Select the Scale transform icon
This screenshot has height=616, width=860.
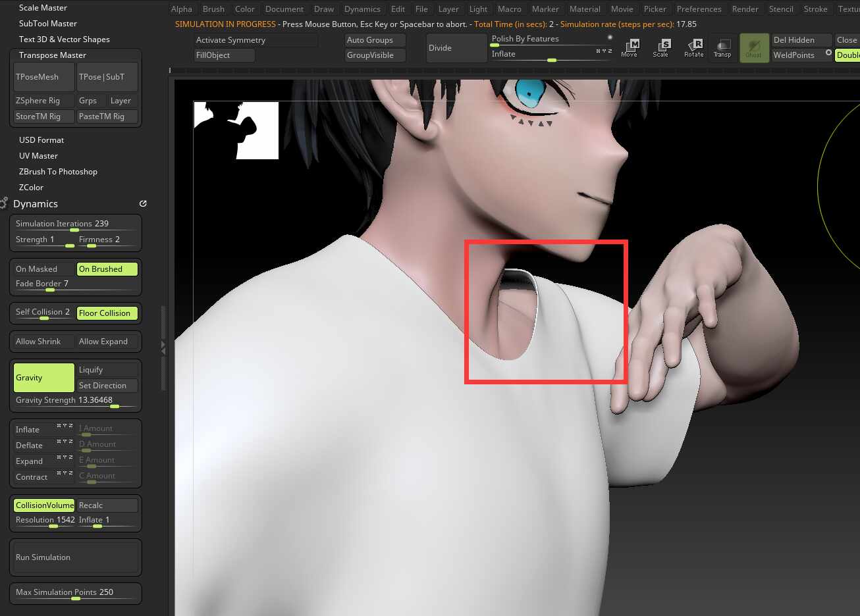tap(661, 48)
